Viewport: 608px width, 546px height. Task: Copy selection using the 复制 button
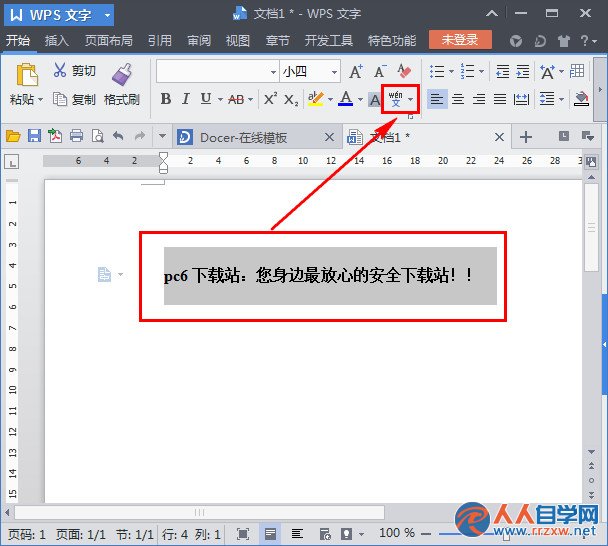coord(74,100)
